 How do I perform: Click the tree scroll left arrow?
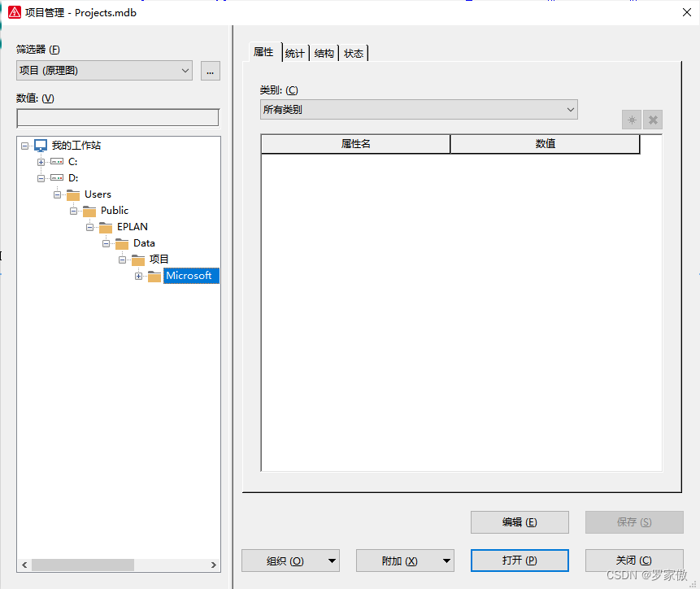[x=24, y=565]
